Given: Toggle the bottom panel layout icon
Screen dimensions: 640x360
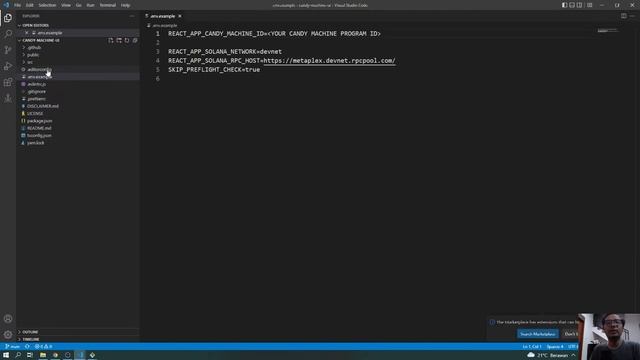Looking at the screenshot, I should click(x=572, y=5).
